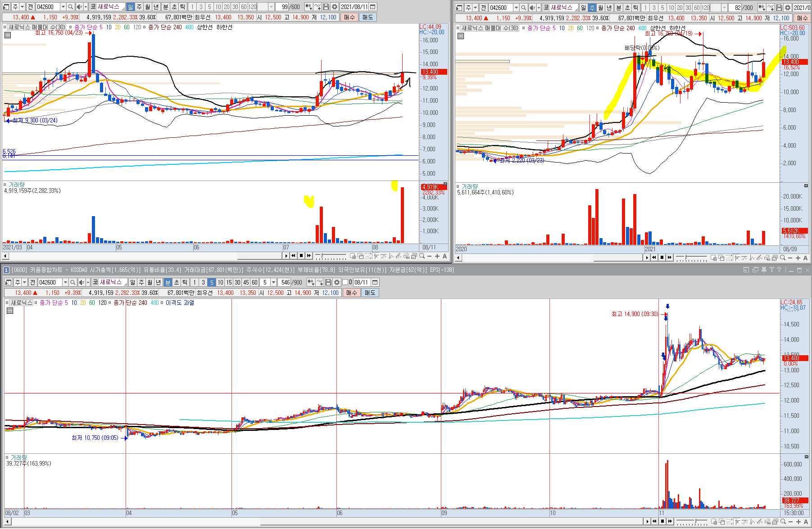Open calendar icon in minute chart toolbar
This screenshot has height=529, width=812.
coord(375,282)
